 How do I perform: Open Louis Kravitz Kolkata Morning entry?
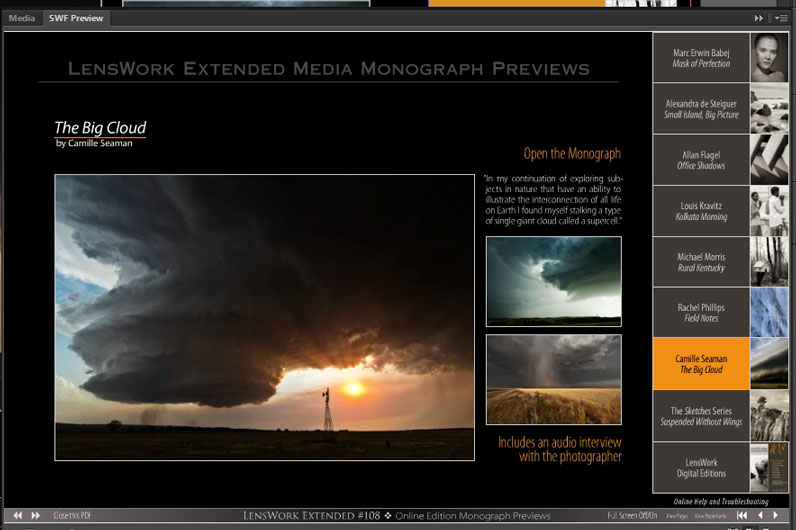pyautogui.click(x=701, y=211)
